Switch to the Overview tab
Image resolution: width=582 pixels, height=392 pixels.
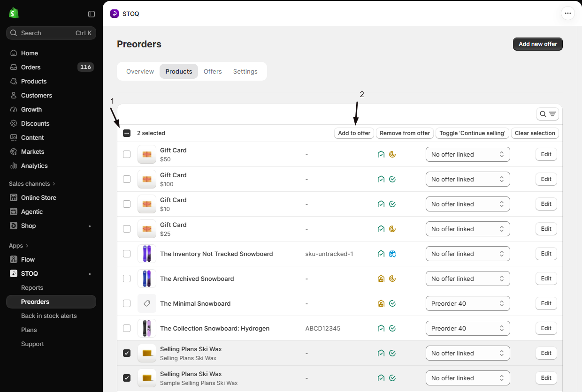[x=140, y=71]
